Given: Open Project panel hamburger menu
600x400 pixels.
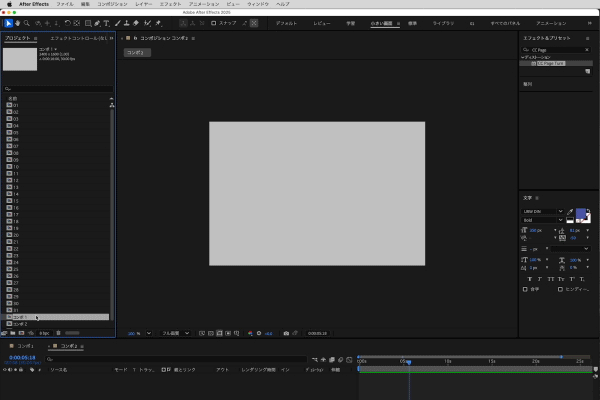Looking at the screenshot, I should pyautogui.click(x=35, y=38).
